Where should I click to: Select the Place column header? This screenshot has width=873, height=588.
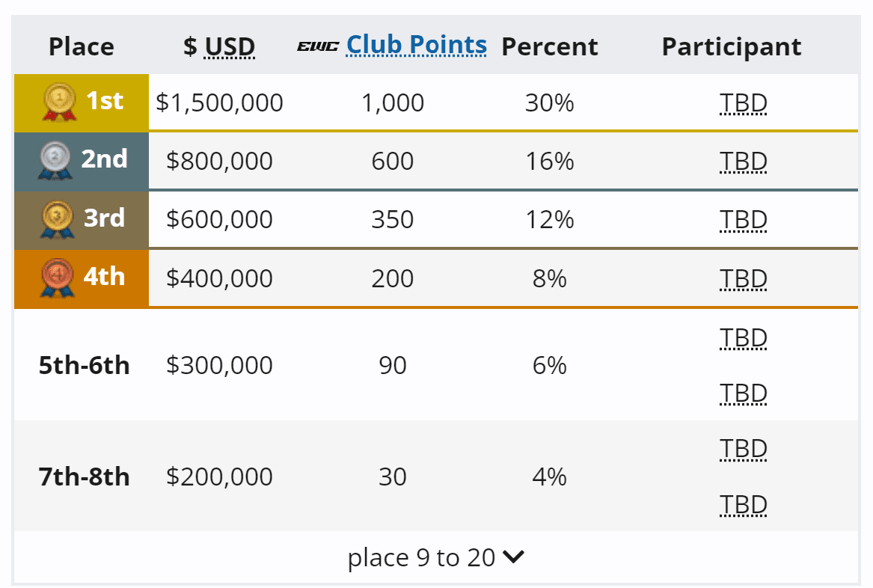pos(81,46)
